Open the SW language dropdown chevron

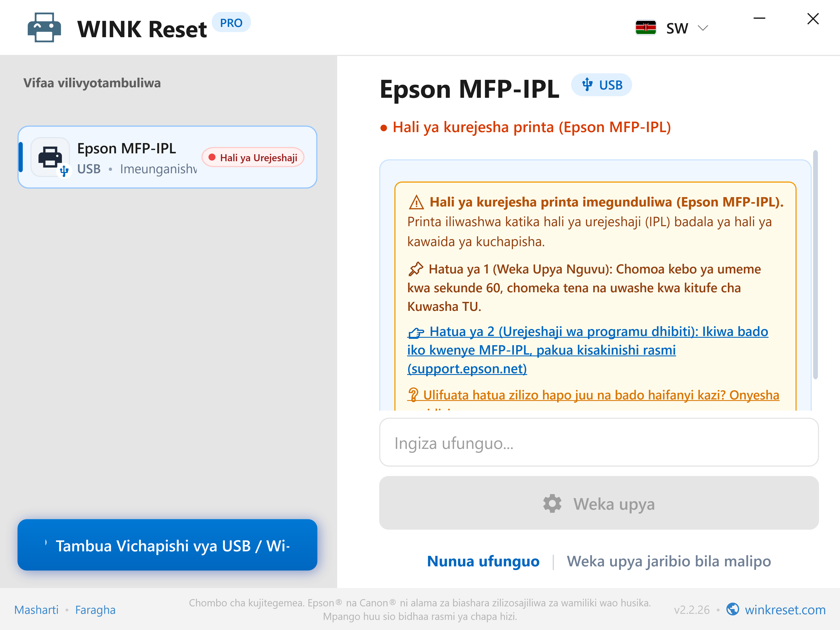703,28
